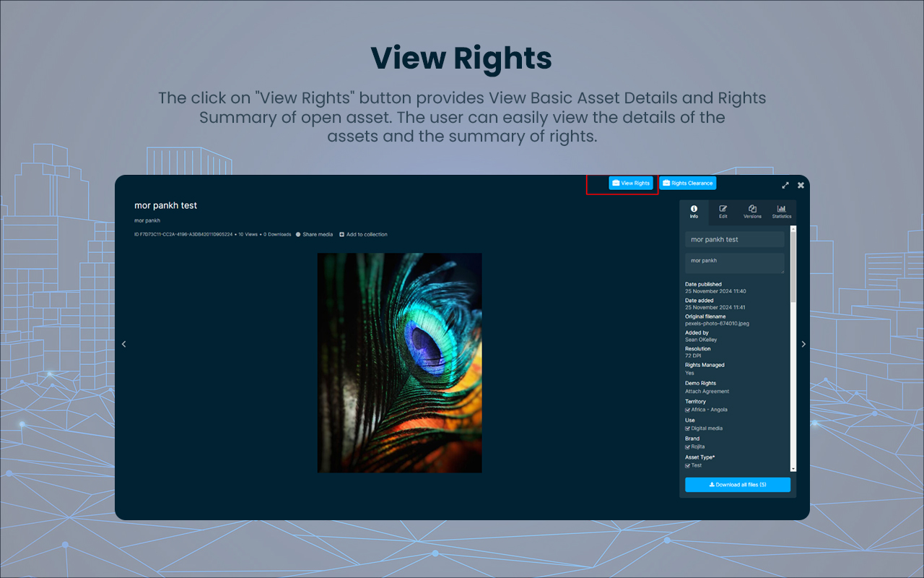Go to the next asset arrow
Screen dimensions: 924x578
pyautogui.click(x=803, y=344)
